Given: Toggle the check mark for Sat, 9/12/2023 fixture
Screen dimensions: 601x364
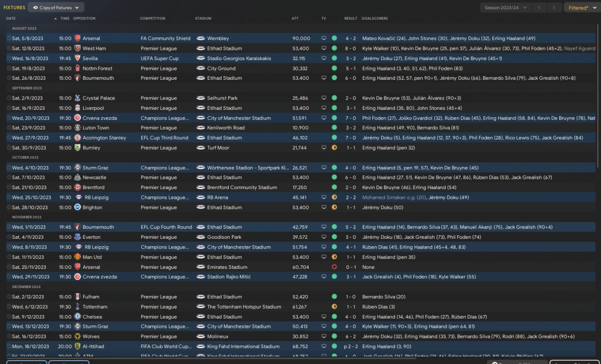Looking at the screenshot, I should click(x=9, y=317).
